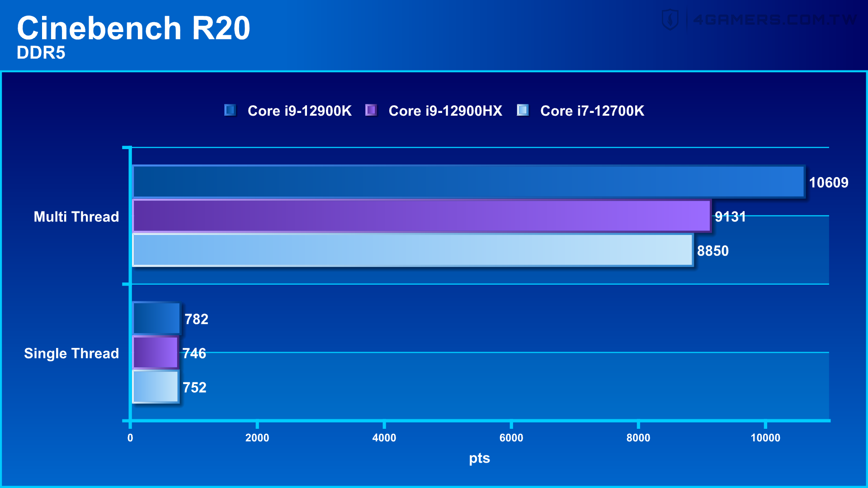Click the 782 value label
868x488 pixels.
197,319
